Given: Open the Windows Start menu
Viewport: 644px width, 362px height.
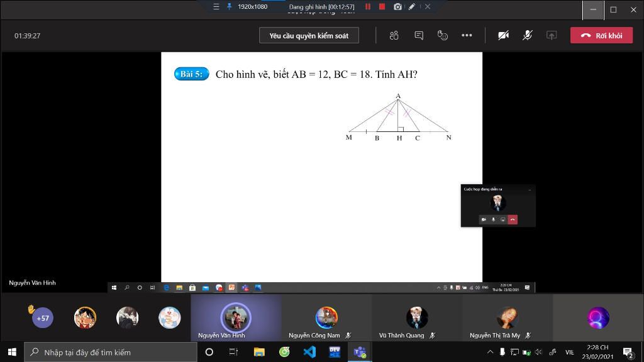Looking at the screenshot, I should (12, 352).
